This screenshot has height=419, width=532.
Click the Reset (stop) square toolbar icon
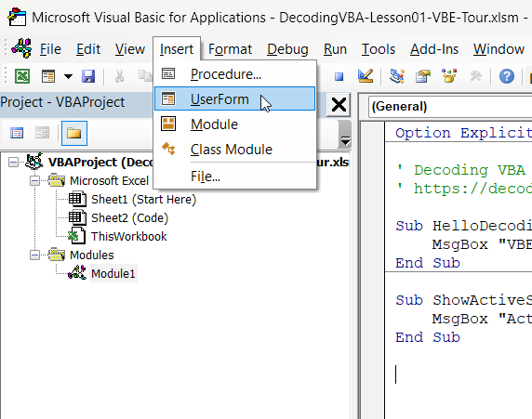(339, 76)
